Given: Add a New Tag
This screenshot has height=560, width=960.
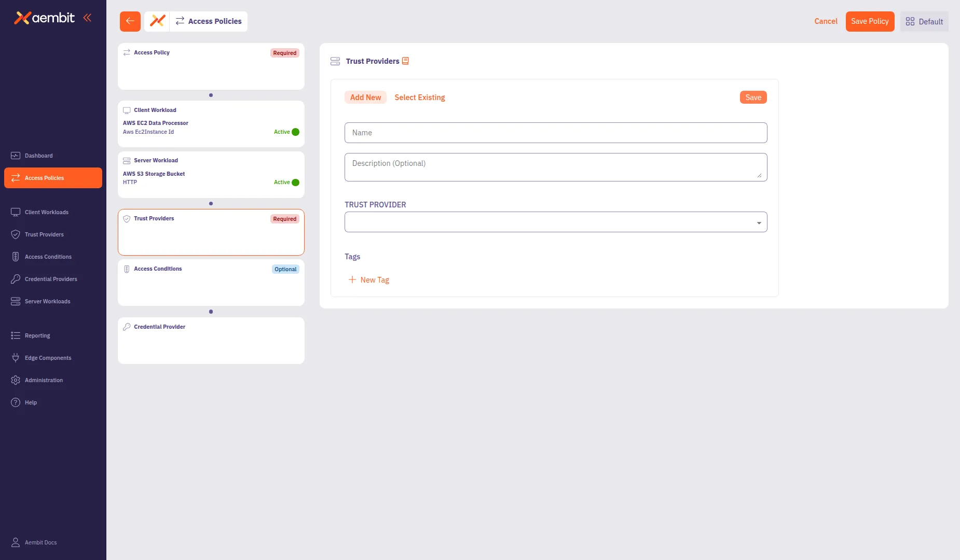Looking at the screenshot, I should coord(368,279).
